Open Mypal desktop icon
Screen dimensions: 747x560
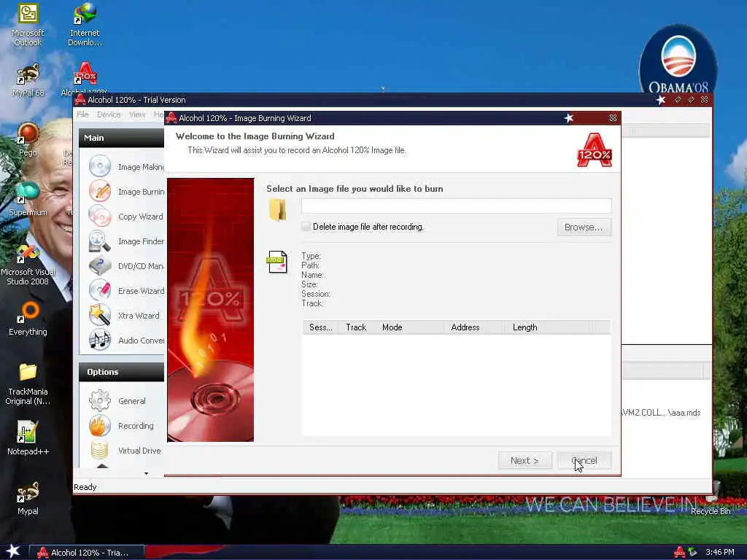[28, 491]
